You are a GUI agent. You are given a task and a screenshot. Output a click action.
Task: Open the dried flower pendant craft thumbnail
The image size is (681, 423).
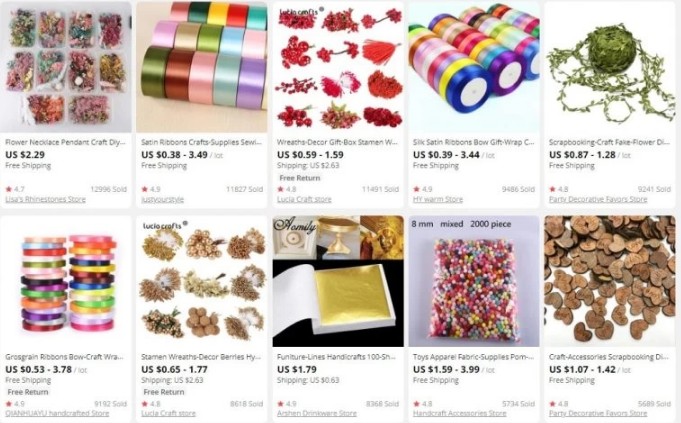coord(66,67)
